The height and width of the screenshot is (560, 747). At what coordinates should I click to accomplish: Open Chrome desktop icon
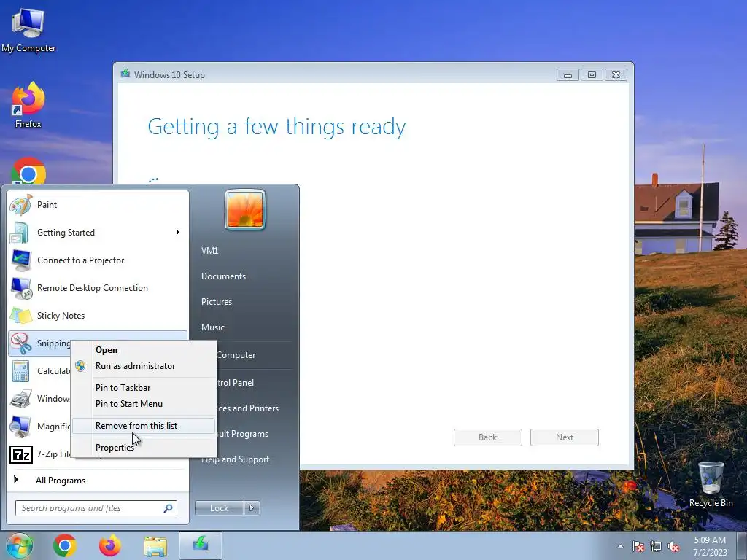tap(28, 171)
